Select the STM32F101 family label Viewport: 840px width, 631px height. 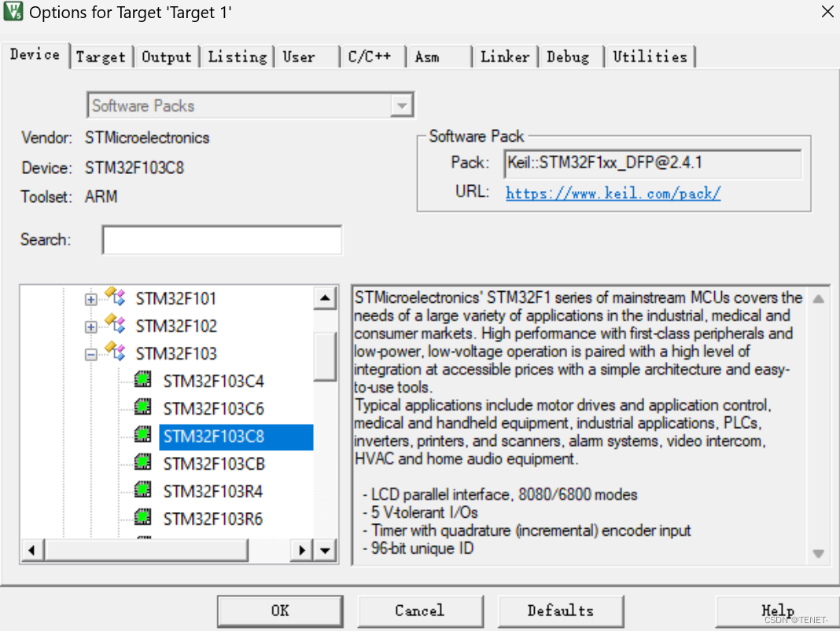coord(175,298)
